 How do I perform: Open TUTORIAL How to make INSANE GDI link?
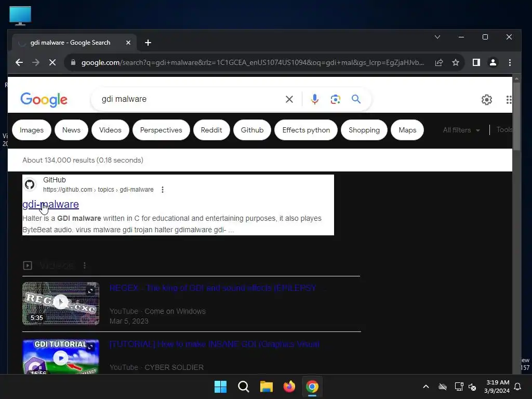[215, 344]
